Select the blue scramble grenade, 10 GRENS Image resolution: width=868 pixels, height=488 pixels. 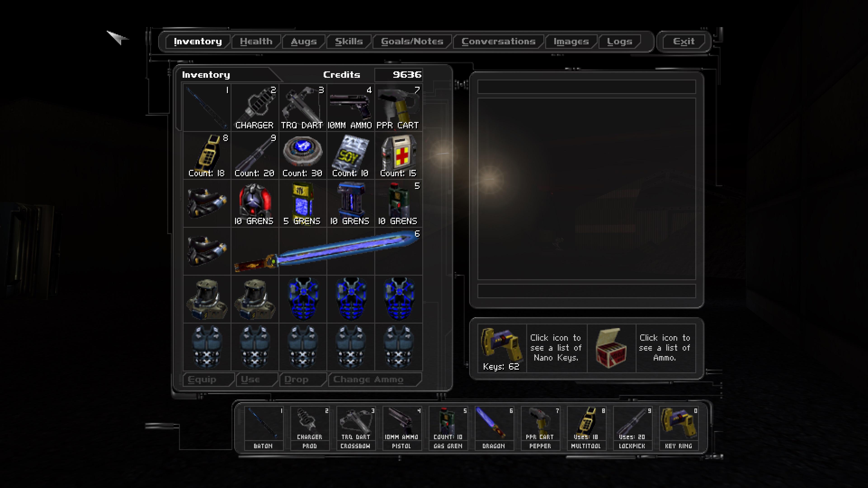[350, 203]
